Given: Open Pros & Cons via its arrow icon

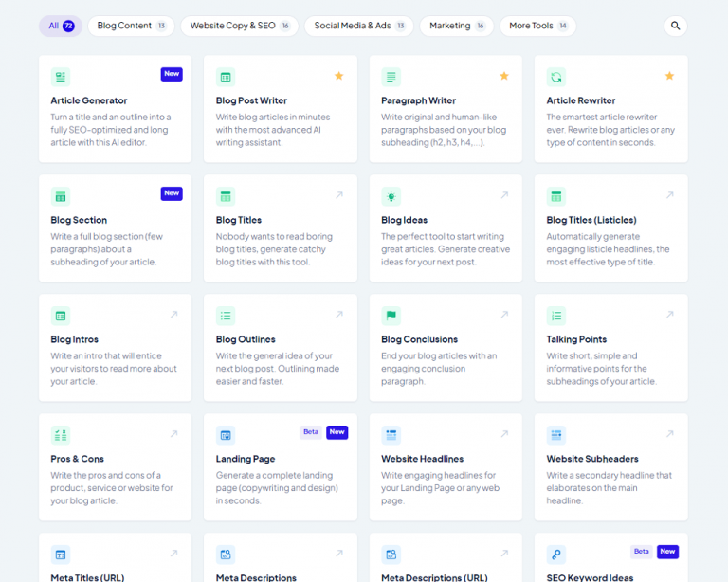Looking at the screenshot, I should click(x=174, y=433).
